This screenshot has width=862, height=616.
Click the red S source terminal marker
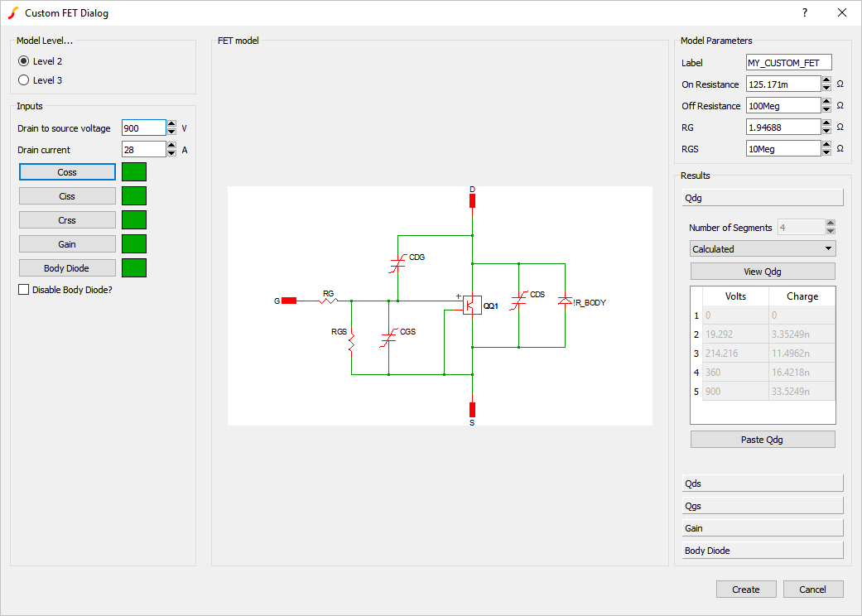[x=472, y=409]
